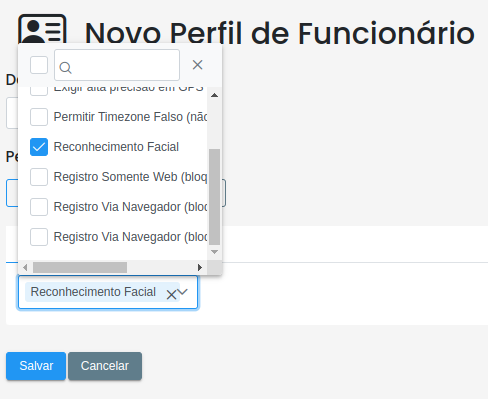
Task: Click the Cancelar button
Action: coord(105,366)
